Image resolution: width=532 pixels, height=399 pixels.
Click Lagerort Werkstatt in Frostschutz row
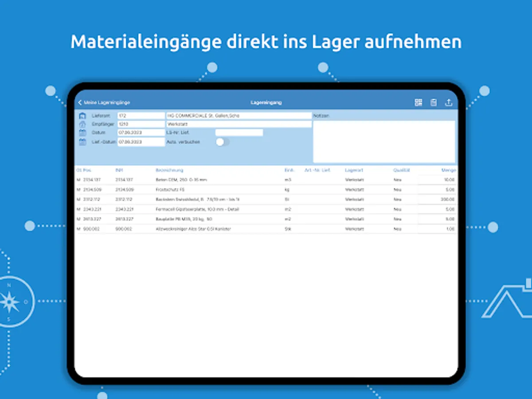tap(354, 190)
